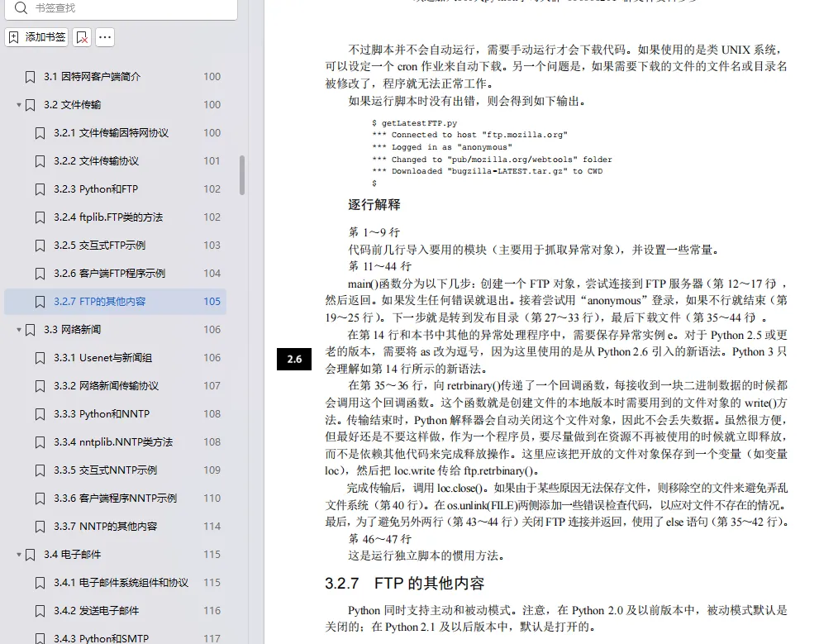Screen dimensions: 819x644
Task: Click bookmark icon beside 3.4 电子邮件
Action: point(31,556)
